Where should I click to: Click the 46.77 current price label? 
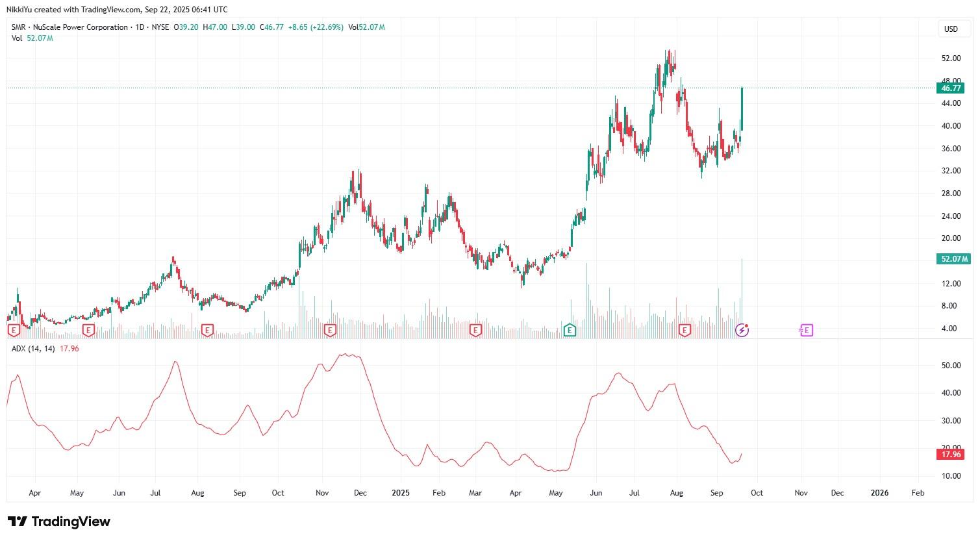(950, 88)
